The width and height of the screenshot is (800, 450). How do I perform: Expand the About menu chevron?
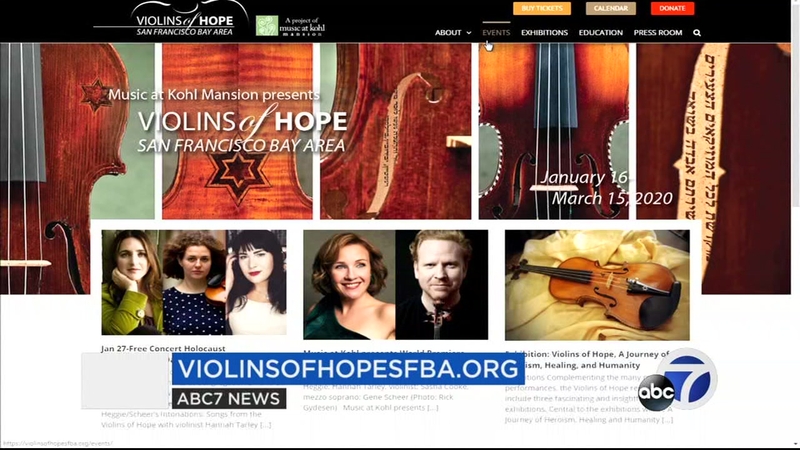click(469, 33)
